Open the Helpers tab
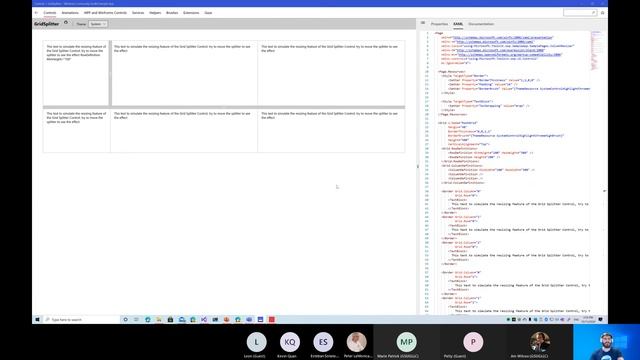Screen dimensions: 640x360 [x=155, y=13]
